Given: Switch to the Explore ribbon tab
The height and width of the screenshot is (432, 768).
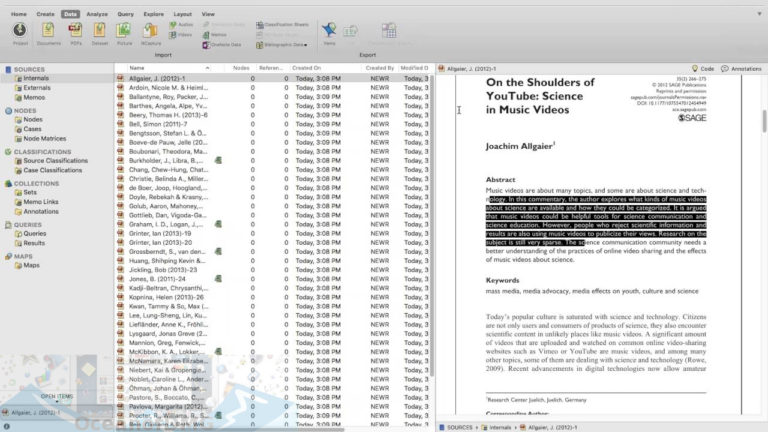Looking at the screenshot, I should click(153, 14).
